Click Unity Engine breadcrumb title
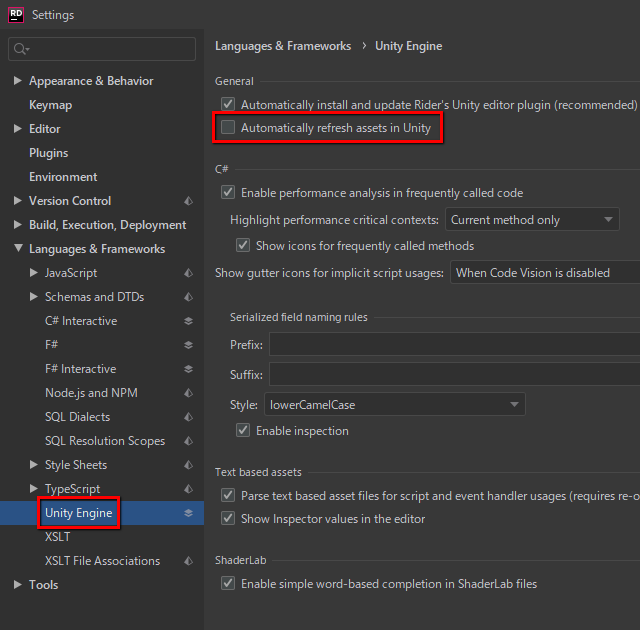Screen dimensions: 640x630 (409, 46)
